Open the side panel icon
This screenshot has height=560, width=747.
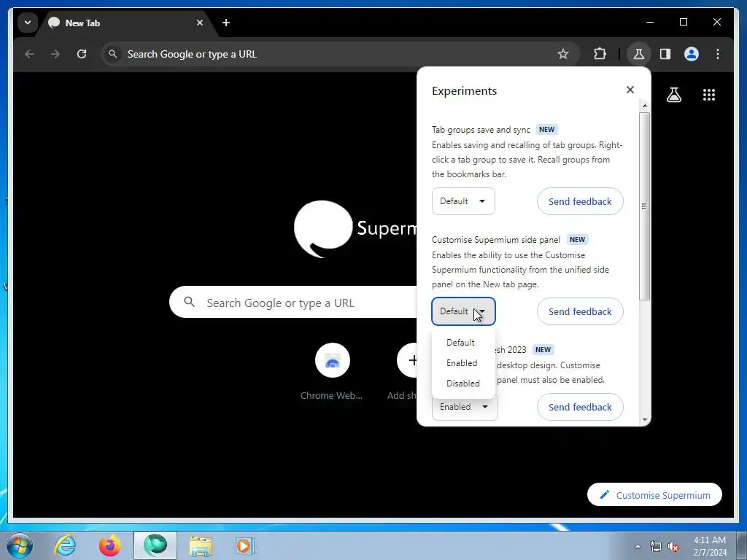coord(665,54)
